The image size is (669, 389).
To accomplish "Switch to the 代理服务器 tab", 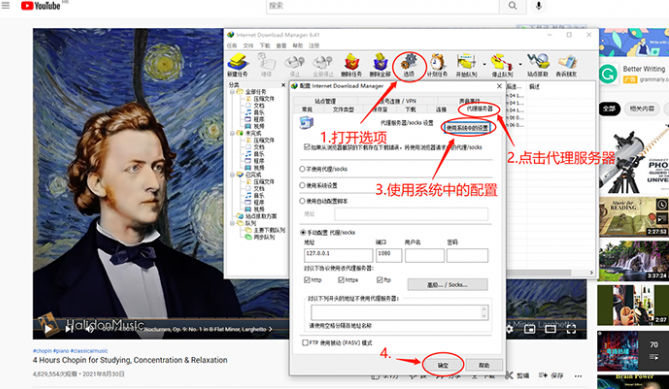I will [x=479, y=109].
